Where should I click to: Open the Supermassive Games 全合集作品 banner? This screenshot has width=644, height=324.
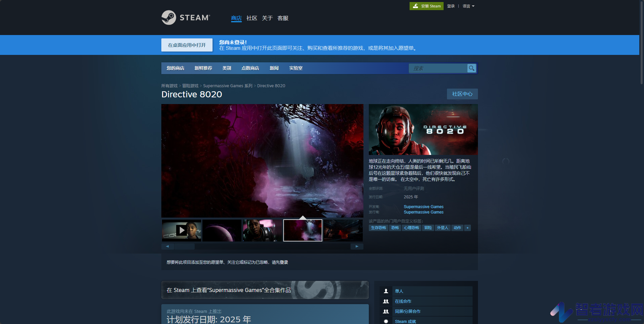265,290
